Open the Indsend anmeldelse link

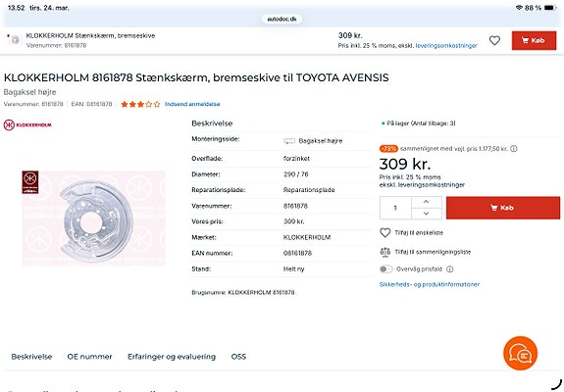click(192, 104)
